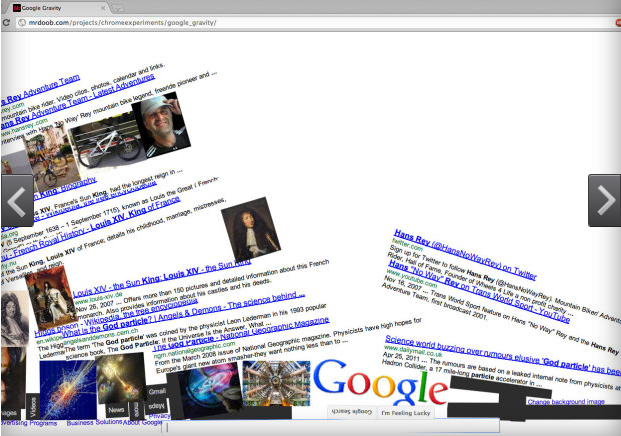Click the fallen Google search input box
Image resolution: width=621 pixels, height=436 pixels.
point(331,427)
